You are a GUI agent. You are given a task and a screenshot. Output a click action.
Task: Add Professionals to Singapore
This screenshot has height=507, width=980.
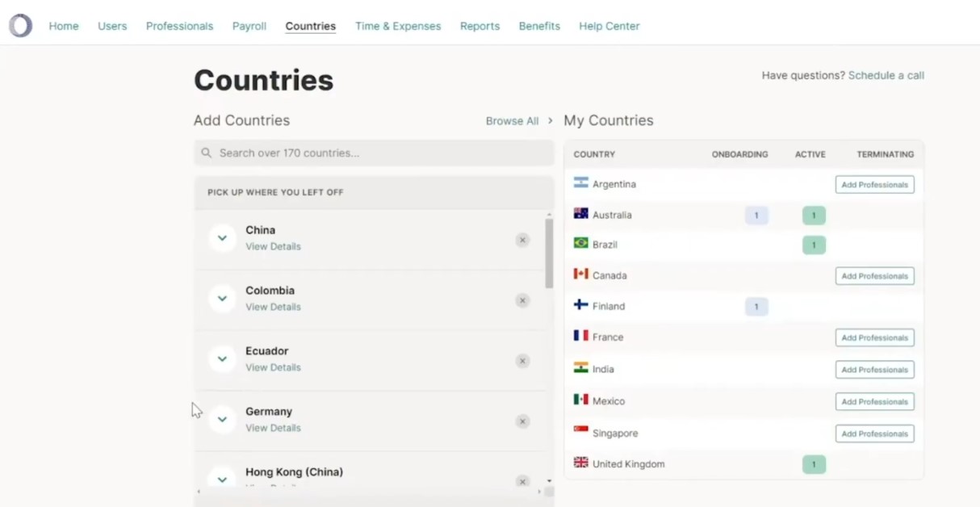875,434
